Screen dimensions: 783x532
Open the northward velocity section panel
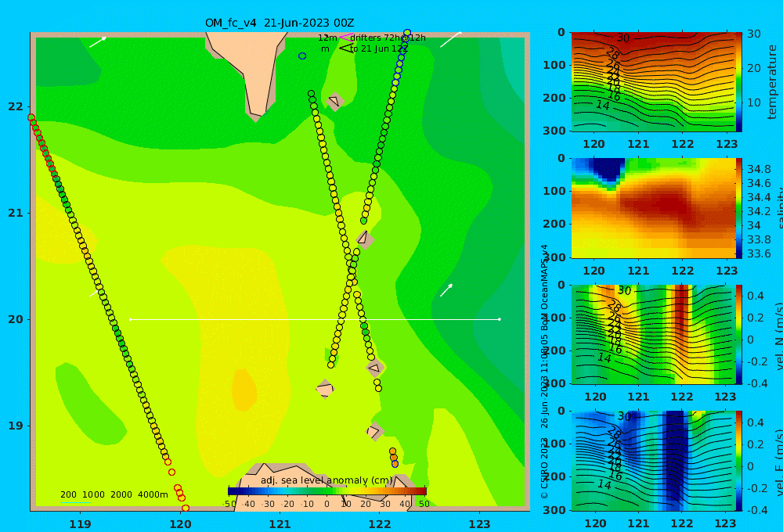(654, 334)
